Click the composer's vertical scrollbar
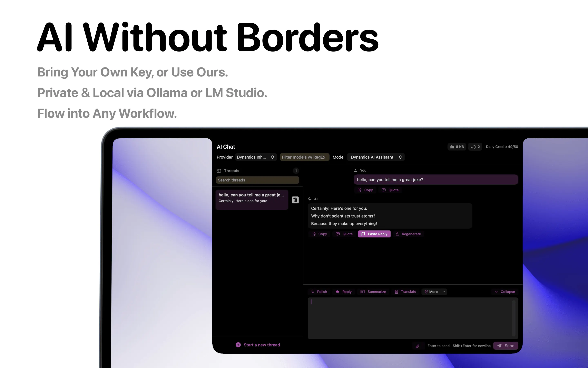 tap(514, 318)
